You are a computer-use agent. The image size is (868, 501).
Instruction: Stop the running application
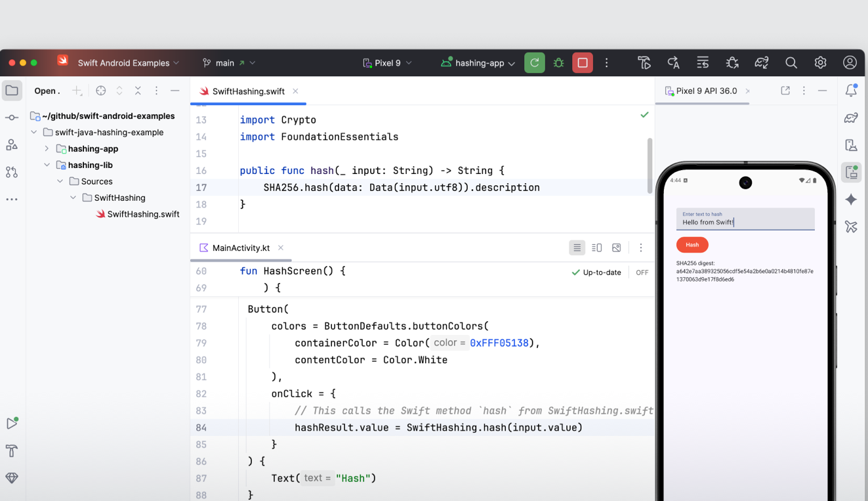[582, 62]
